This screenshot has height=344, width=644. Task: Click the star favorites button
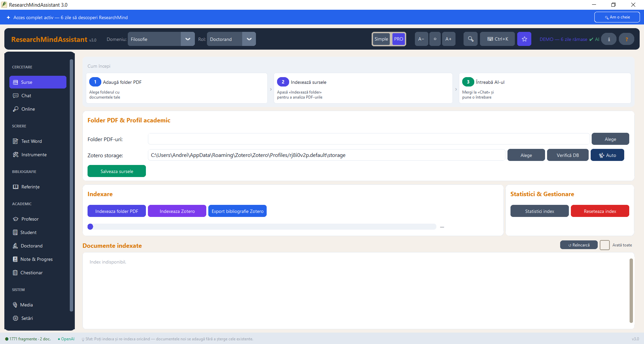524,39
